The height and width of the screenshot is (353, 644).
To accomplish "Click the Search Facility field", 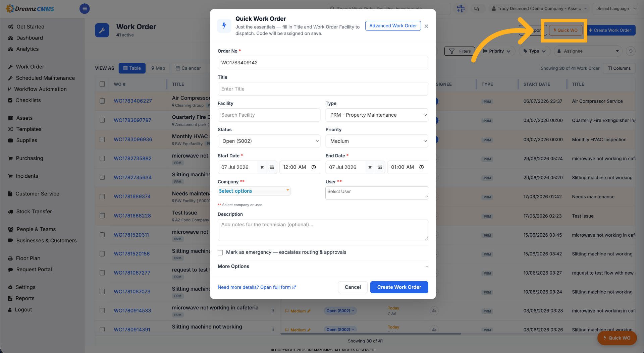I will coord(269,115).
